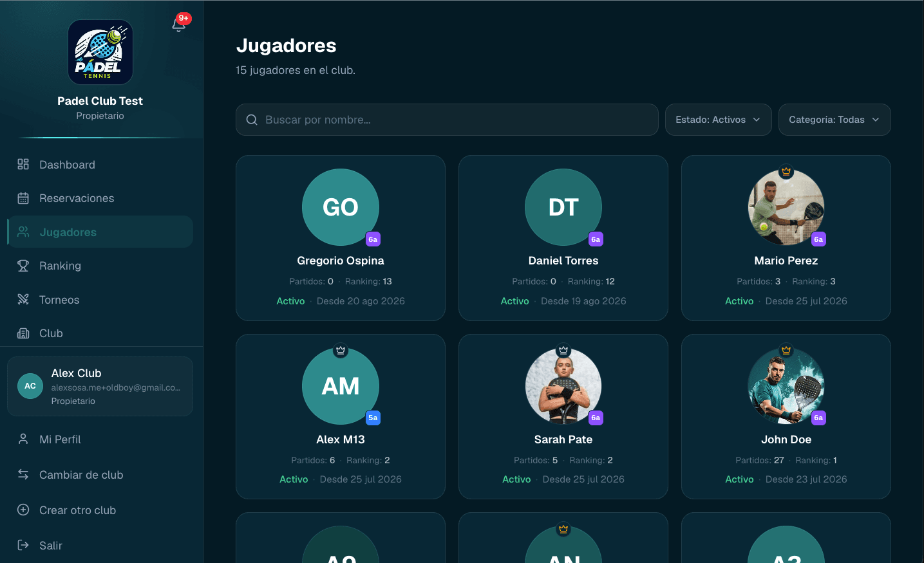924x563 pixels.
Task: Click the 6a category badge on Gregorio Ospina
Action: [x=373, y=239]
